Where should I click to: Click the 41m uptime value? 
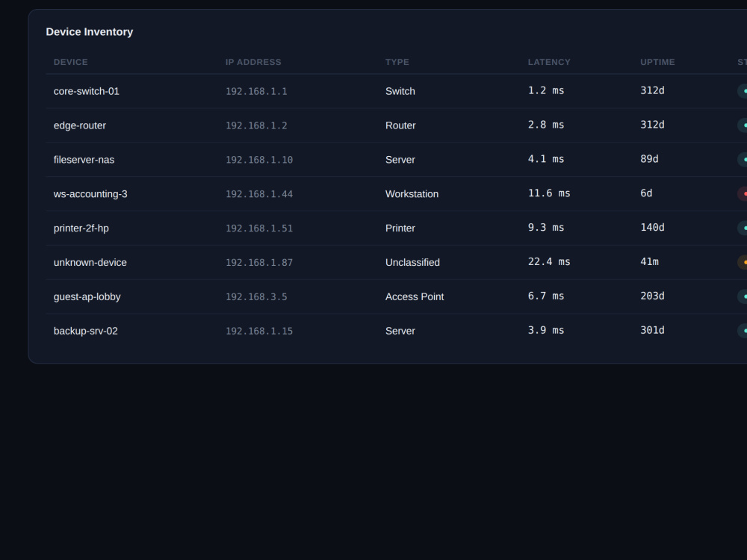coord(649,262)
